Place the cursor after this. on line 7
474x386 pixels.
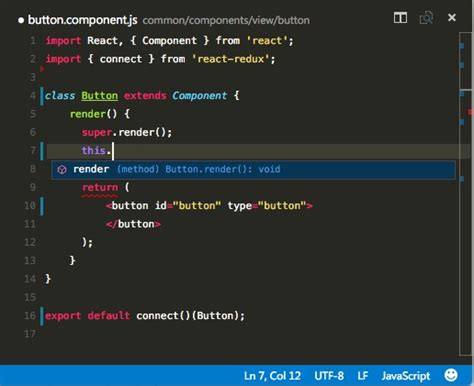pyautogui.click(x=113, y=151)
